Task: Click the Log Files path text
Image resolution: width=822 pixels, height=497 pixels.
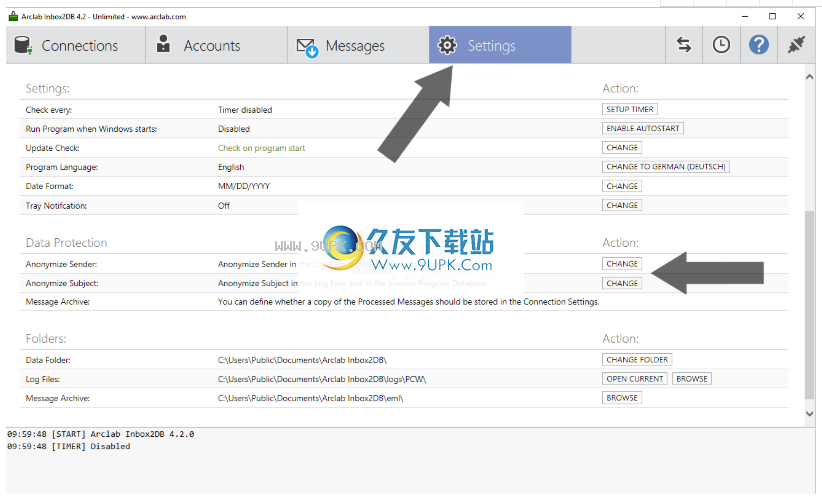Action: [x=322, y=379]
